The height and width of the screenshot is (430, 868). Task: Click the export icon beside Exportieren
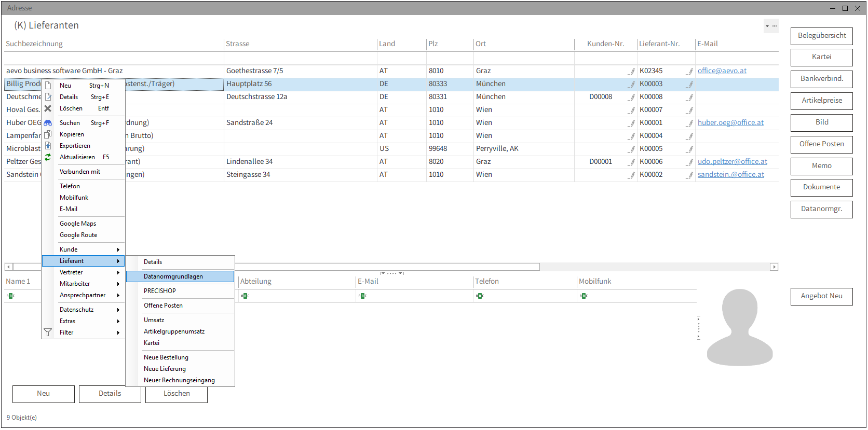tap(48, 146)
